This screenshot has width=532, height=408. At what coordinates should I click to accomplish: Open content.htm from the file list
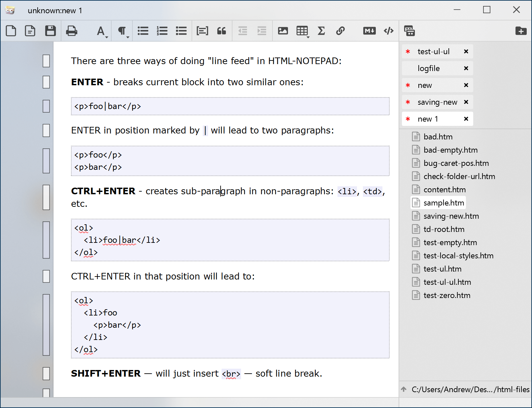point(444,190)
